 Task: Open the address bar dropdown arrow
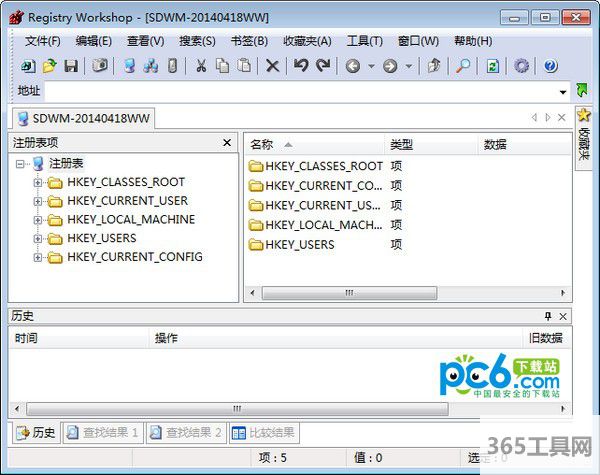click(x=563, y=92)
